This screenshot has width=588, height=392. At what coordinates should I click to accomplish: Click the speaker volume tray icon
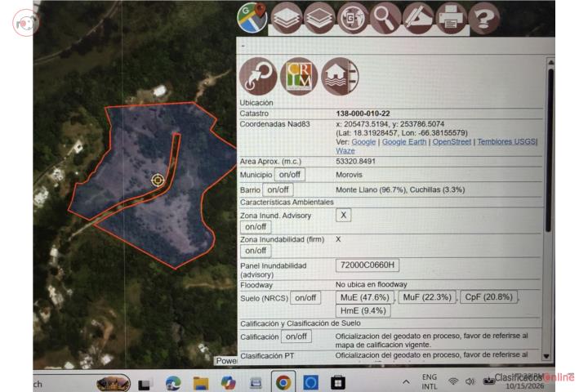470,382
